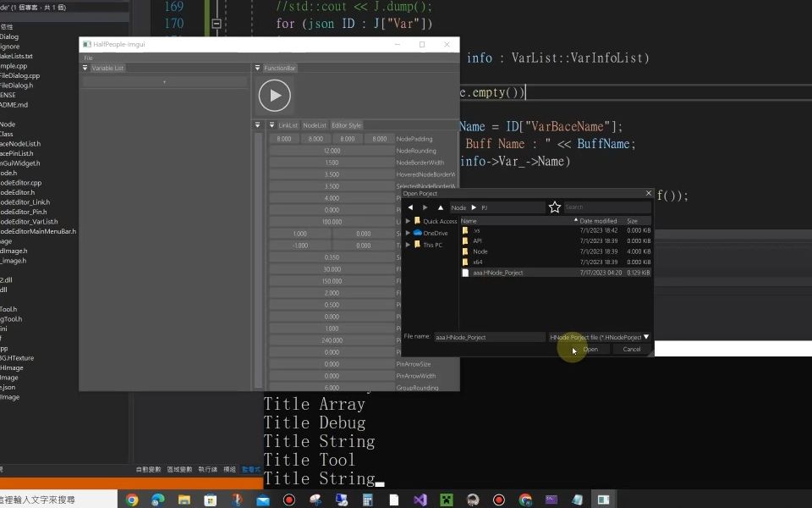Click the Open button in the file dialog
Screen dimensions: 812x508
tap(590, 350)
